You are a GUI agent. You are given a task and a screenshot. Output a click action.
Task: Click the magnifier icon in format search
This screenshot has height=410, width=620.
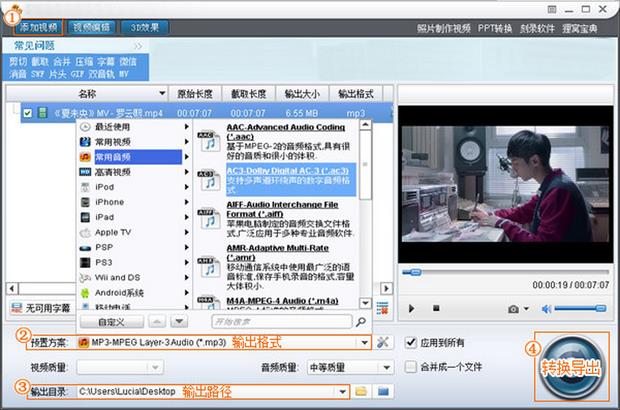(361, 322)
